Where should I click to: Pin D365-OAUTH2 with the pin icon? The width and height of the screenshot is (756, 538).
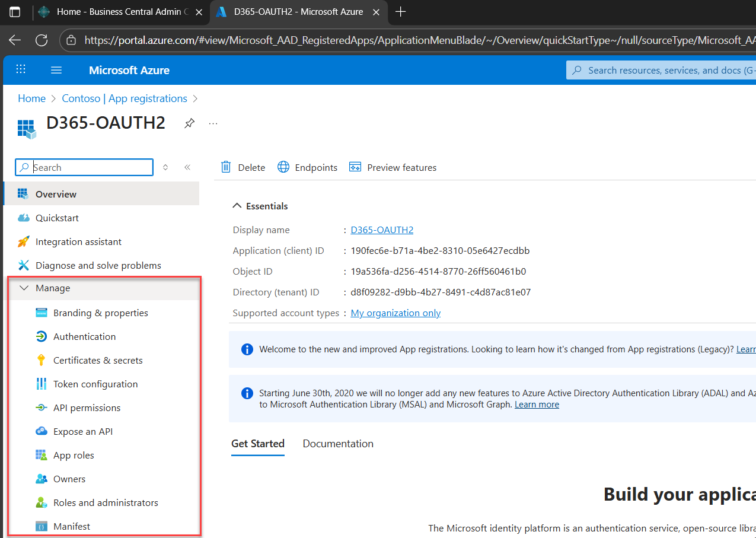pos(189,123)
